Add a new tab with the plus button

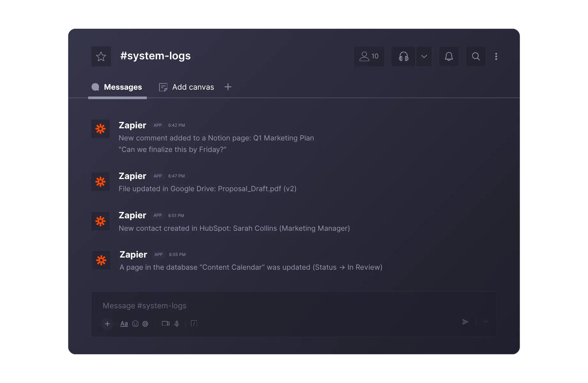pos(228,87)
